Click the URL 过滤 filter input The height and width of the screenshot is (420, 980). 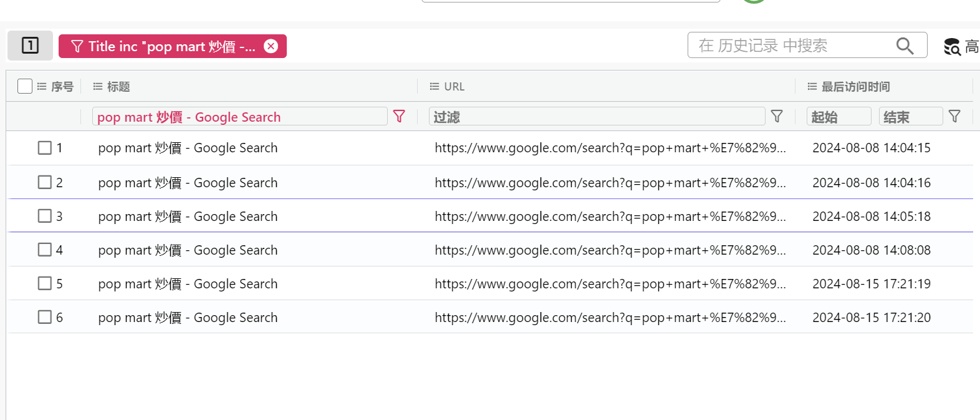597,117
